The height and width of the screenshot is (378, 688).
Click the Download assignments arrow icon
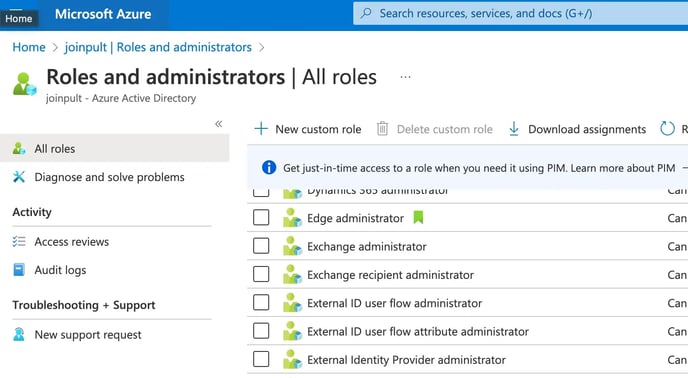click(514, 129)
